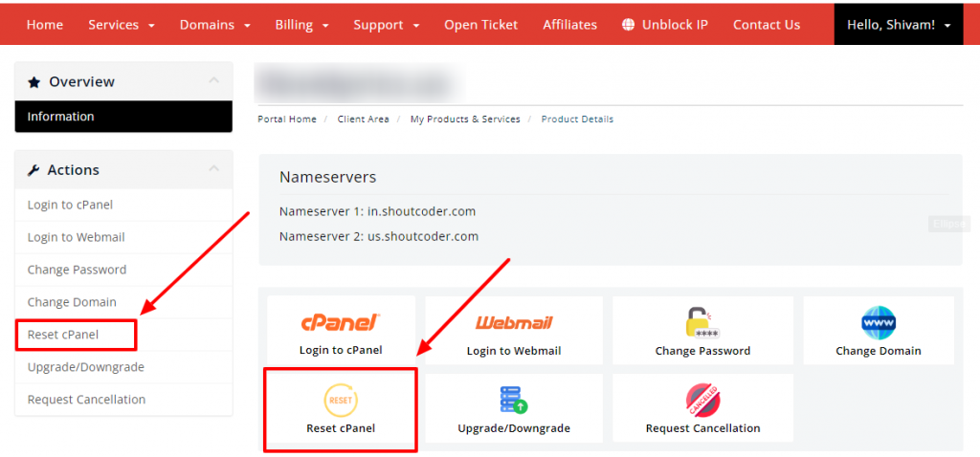Select the Information sidebar tab
The width and height of the screenshot is (980, 457).
[x=123, y=116]
